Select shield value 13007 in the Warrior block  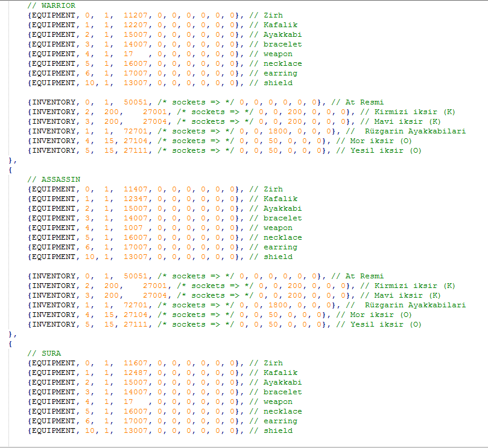point(135,83)
